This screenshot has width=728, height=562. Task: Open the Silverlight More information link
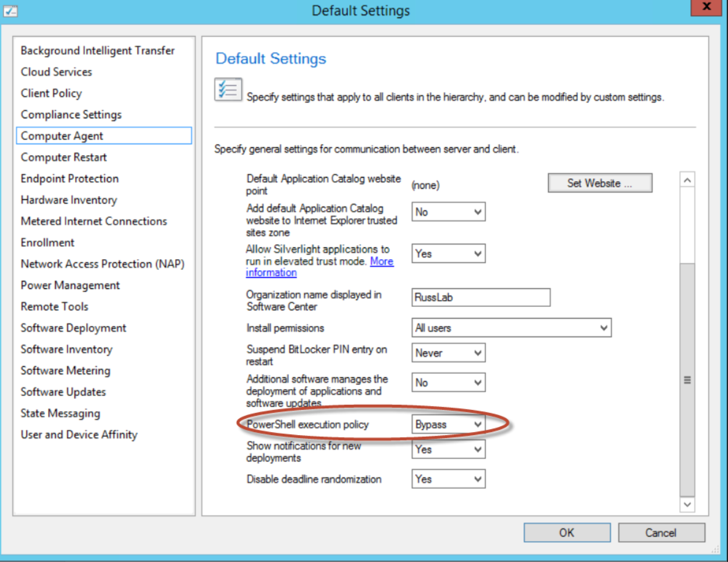382,261
